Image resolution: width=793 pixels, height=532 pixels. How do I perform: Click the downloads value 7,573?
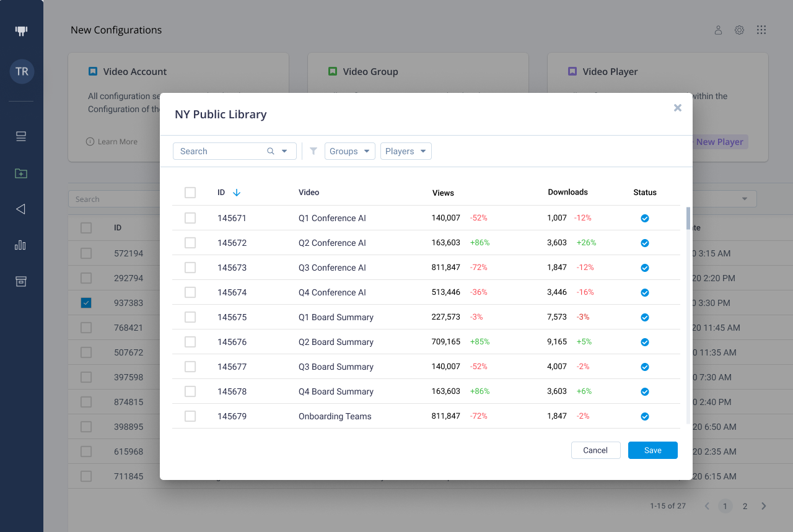[557, 317]
